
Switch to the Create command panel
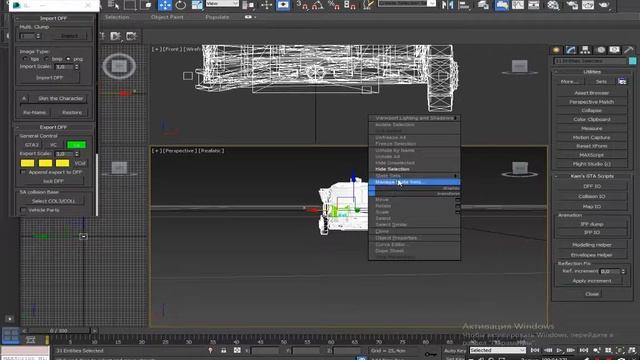(556, 50)
